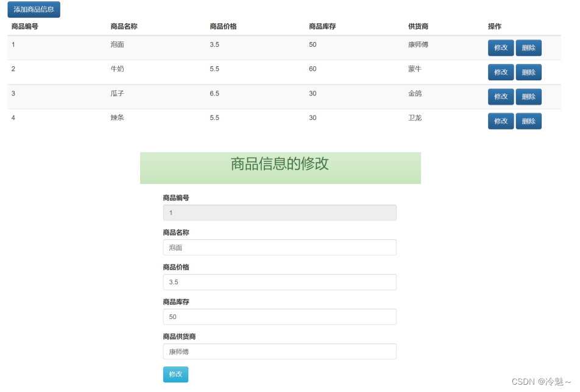The image size is (580, 392).
Task: Select the 辣条 cell in the table
Action: click(x=117, y=117)
